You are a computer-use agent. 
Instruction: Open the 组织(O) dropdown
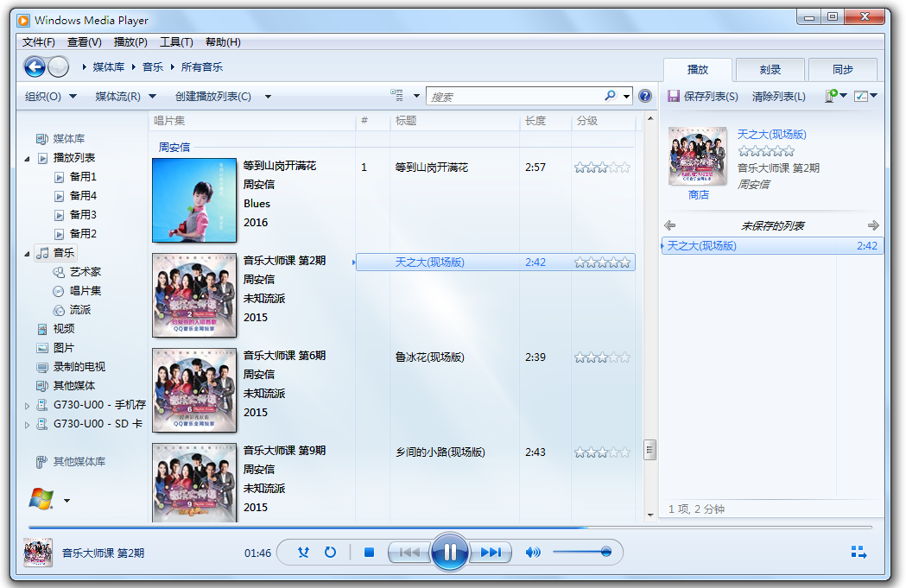(x=50, y=97)
